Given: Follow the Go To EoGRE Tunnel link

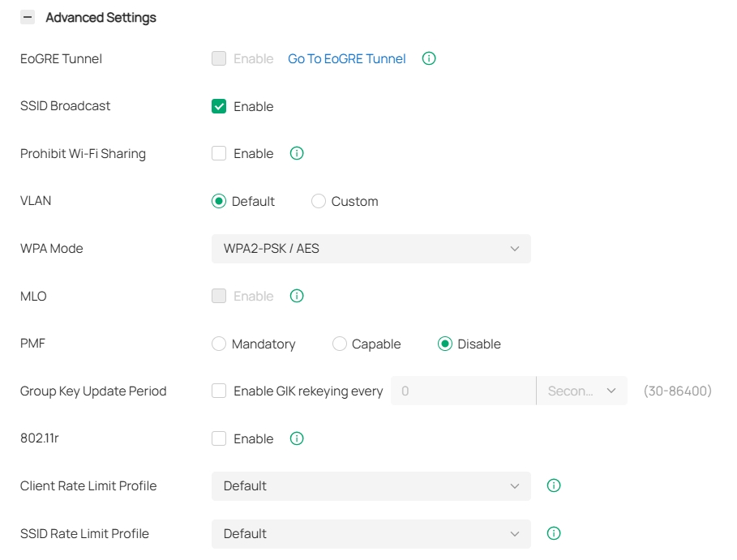Looking at the screenshot, I should [x=346, y=58].
